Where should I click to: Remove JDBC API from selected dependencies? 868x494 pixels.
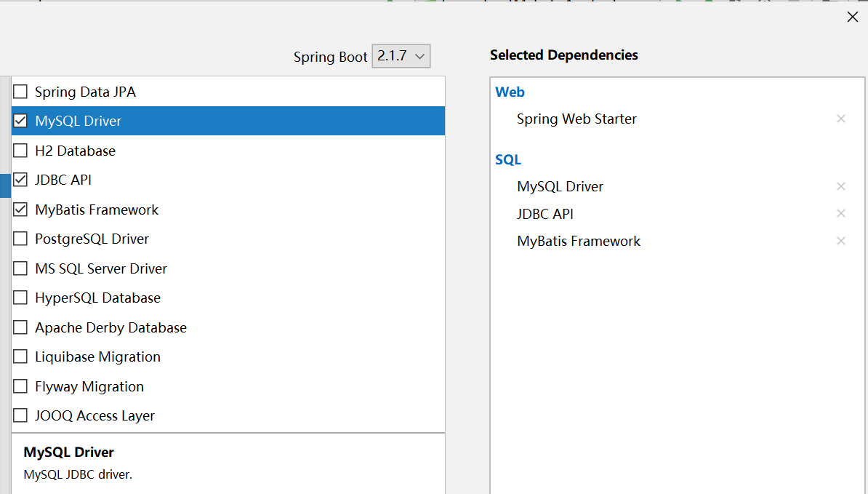tap(841, 213)
